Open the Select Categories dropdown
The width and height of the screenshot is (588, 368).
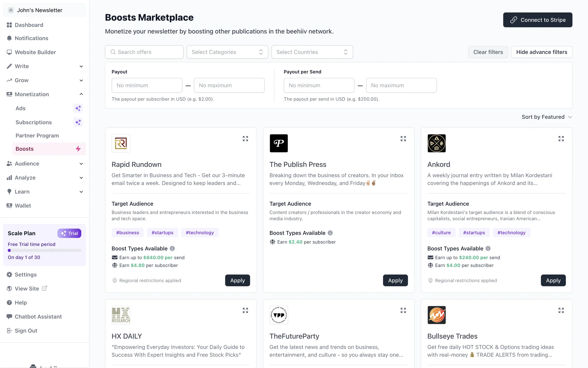click(x=227, y=52)
